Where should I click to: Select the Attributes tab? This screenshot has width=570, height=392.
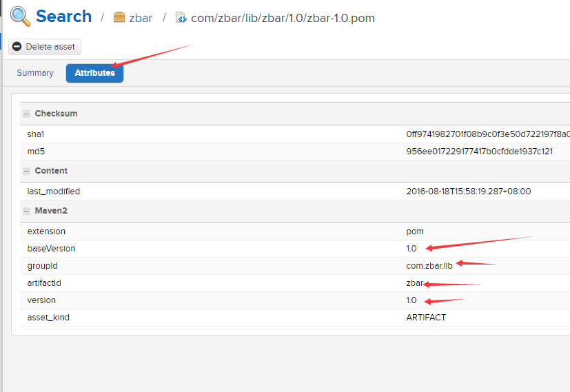click(94, 73)
